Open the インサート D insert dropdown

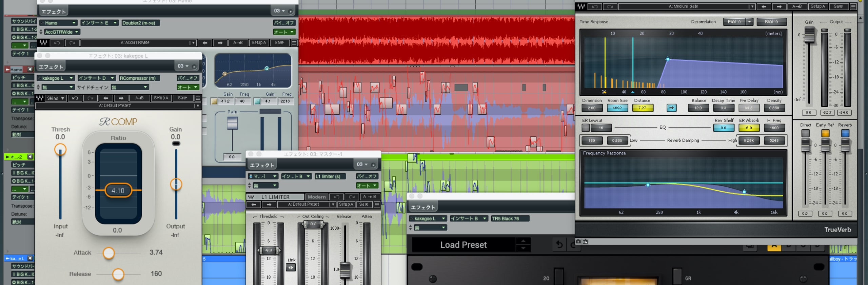tap(97, 78)
